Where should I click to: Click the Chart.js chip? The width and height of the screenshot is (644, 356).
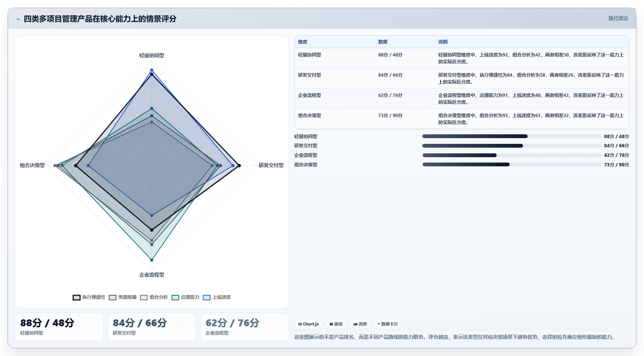click(308, 324)
